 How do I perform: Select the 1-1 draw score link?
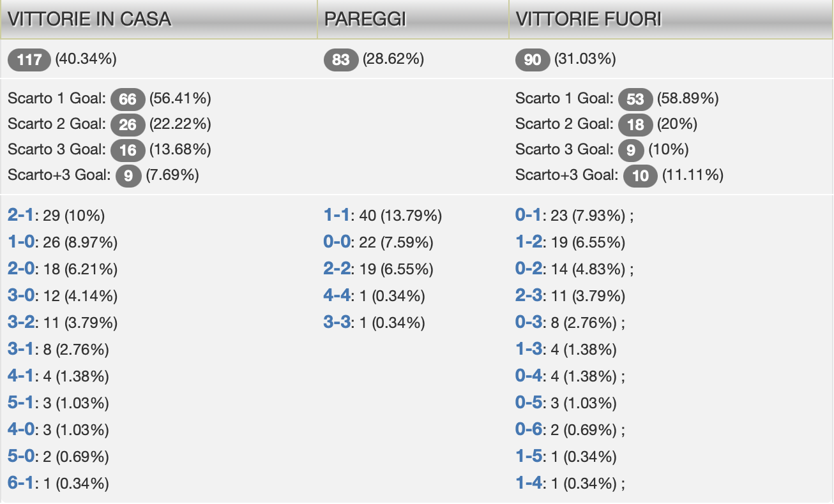click(x=338, y=216)
